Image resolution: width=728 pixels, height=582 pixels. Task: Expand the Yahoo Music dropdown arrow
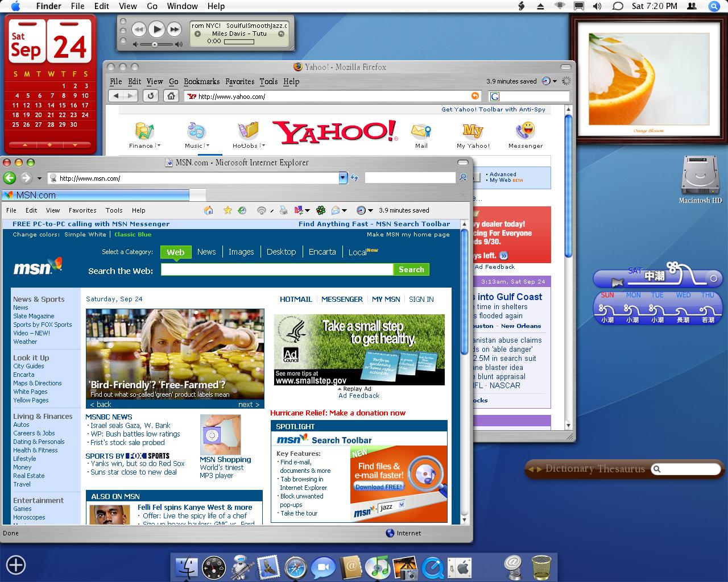pos(207,146)
